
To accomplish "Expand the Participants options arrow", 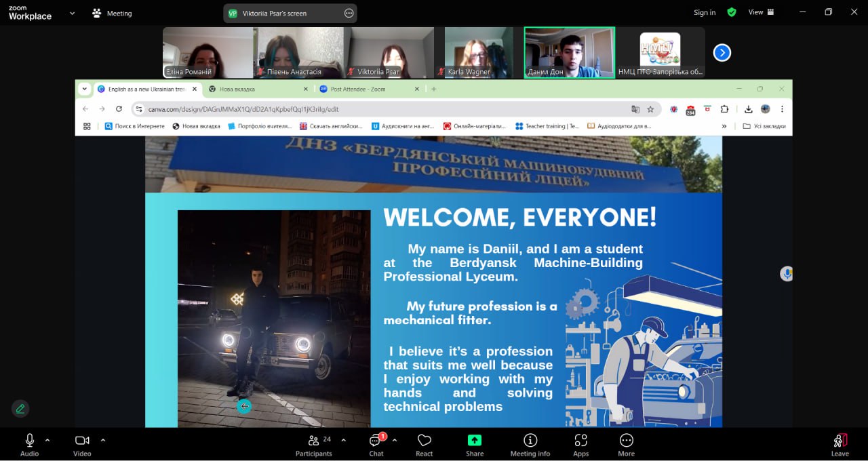I will coord(343,440).
